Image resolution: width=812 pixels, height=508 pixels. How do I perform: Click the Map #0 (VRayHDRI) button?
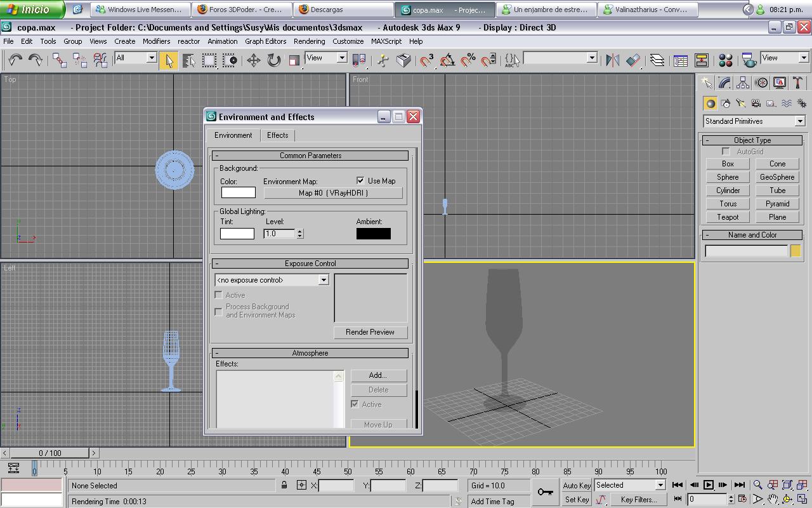pyautogui.click(x=333, y=193)
